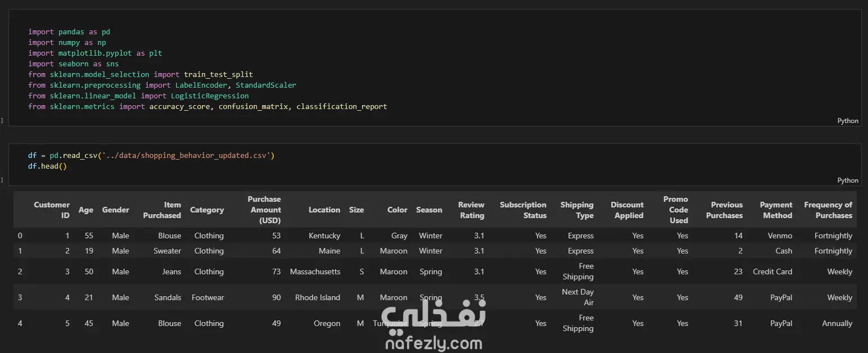Click the PayPal cell in the Rhode Island row
Image resolution: width=868 pixels, height=353 pixels.
[x=781, y=297]
